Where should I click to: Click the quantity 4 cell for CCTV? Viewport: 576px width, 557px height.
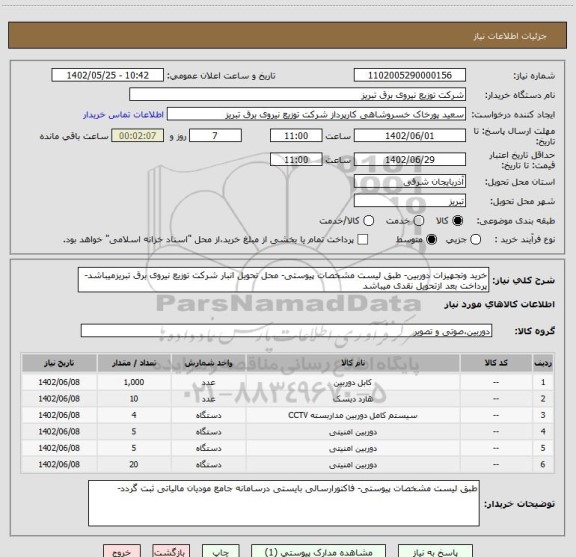point(134,415)
